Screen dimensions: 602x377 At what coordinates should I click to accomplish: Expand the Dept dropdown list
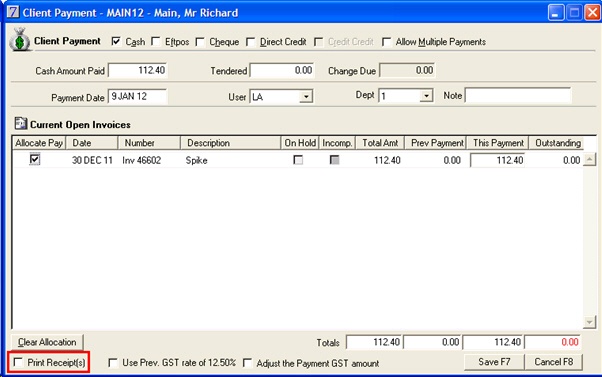(x=426, y=96)
